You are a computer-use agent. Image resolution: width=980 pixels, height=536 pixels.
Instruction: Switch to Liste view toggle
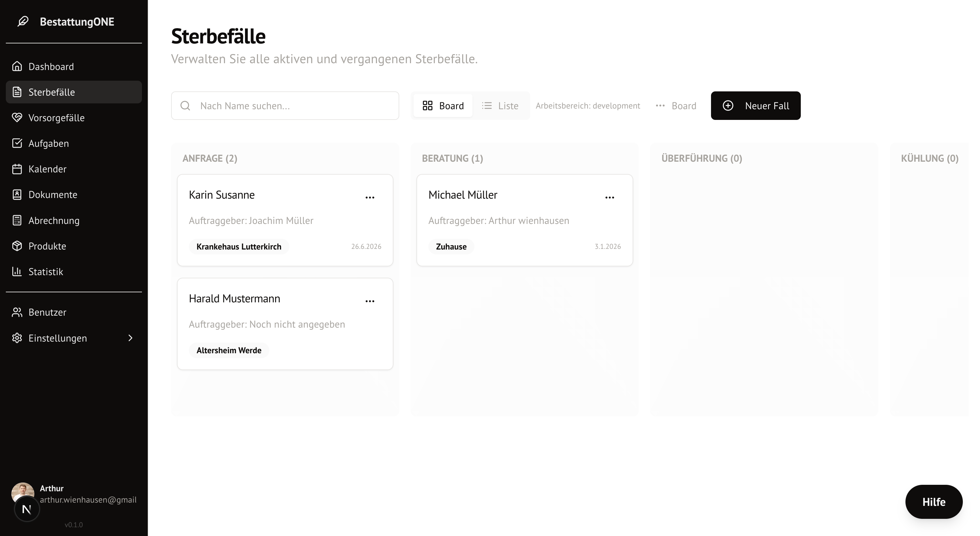(x=500, y=105)
